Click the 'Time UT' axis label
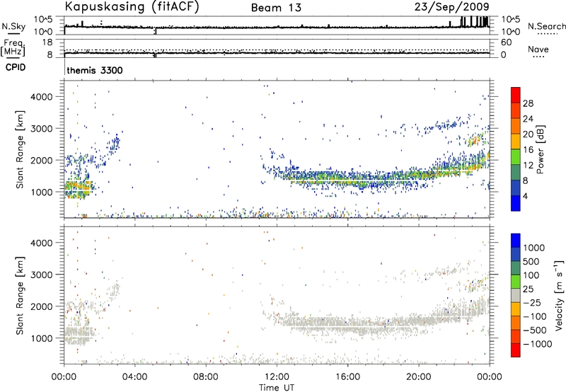Image resolution: width=566 pixels, height=392 pixels. point(277,388)
